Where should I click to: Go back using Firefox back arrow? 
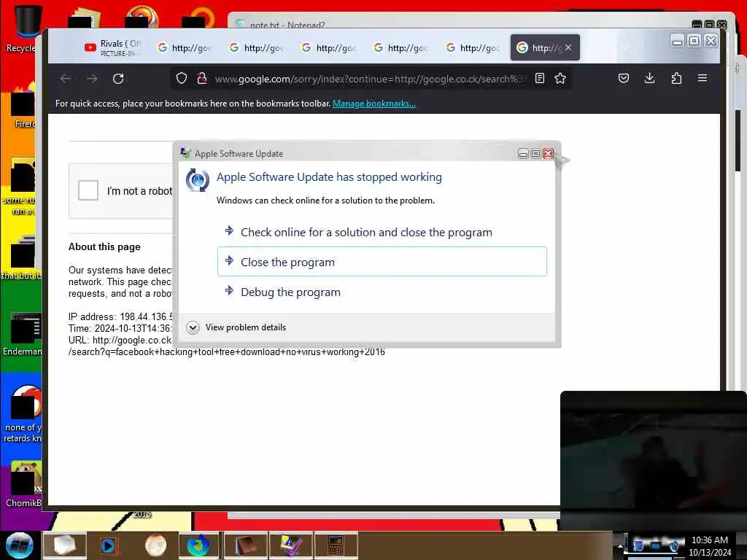66,79
